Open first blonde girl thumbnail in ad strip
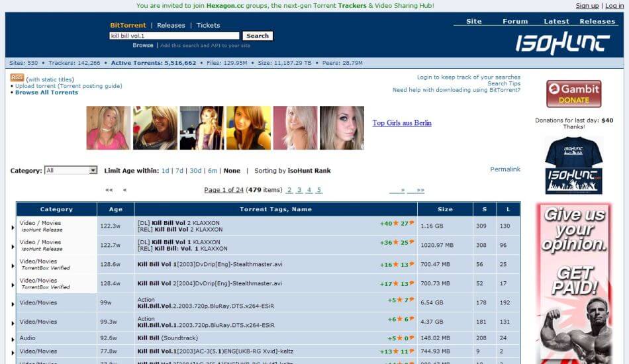This screenshot has width=629, height=364. click(x=108, y=128)
